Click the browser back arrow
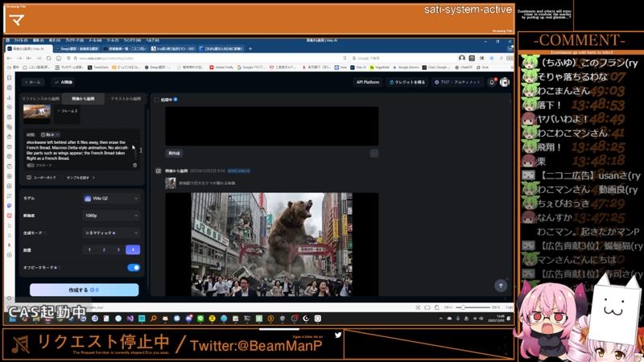This screenshot has height=362, width=644. tap(9, 58)
